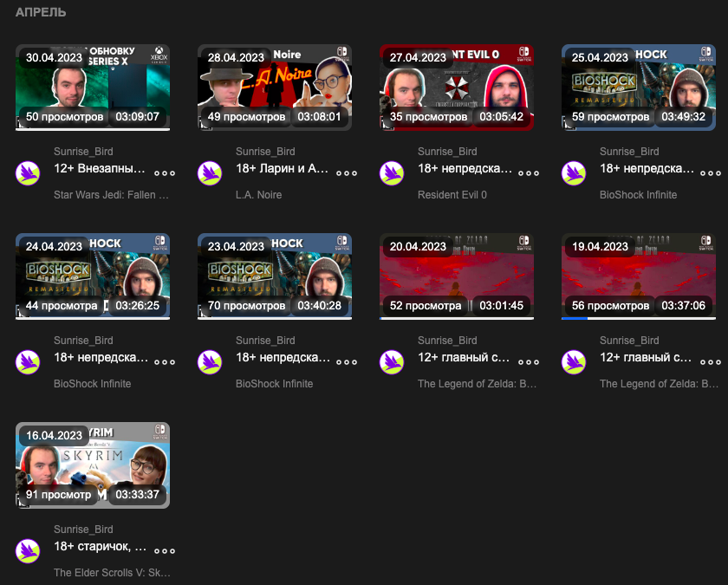Open video title '18+ Ларин и А…'
This screenshot has width=728, height=585.
coord(282,168)
